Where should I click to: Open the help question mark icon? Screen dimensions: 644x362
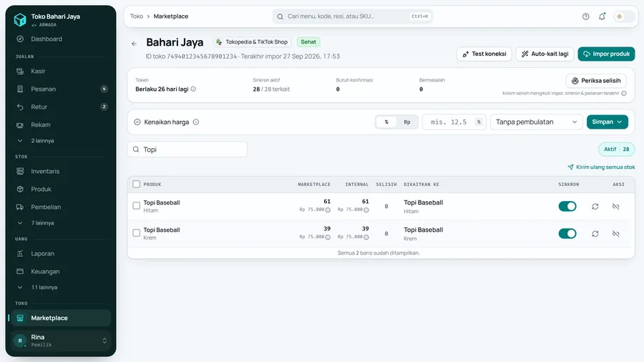tap(585, 16)
